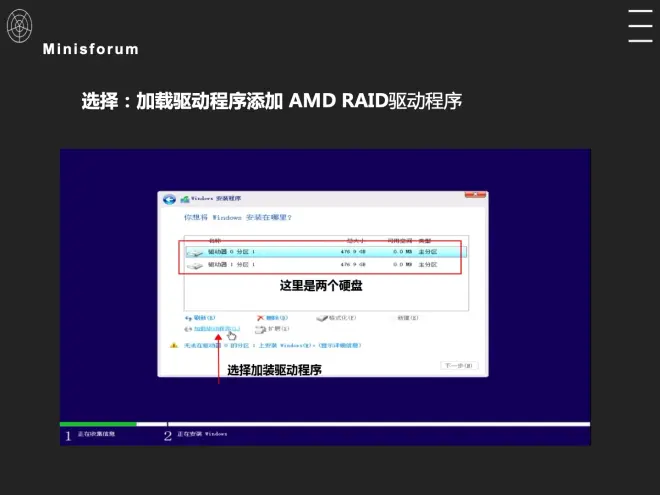Image resolution: width=660 pixels, height=495 pixels.
Task: Click step 1 'Collecting information' label
Action: click(96, 434)
